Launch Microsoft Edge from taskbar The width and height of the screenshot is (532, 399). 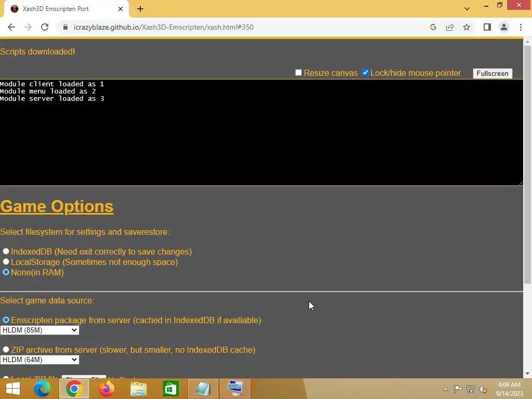[x=42, y=389]
